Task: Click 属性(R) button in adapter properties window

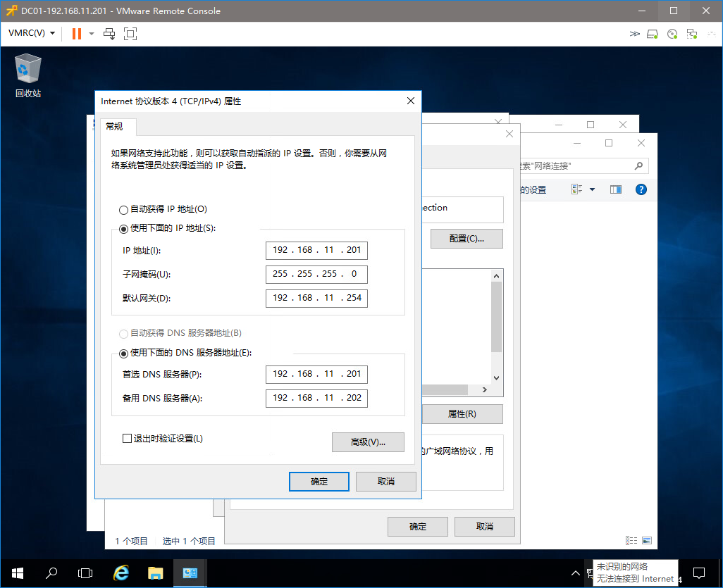Action: coord(462,414)
